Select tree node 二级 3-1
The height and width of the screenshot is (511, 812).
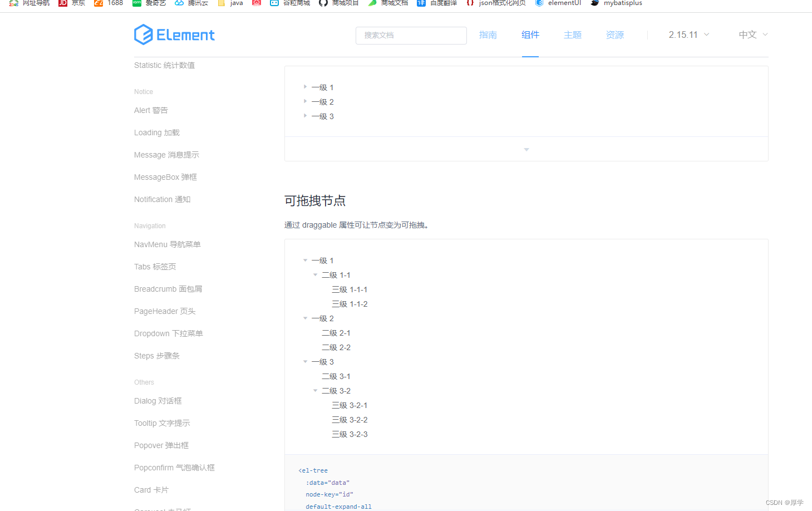point(336,376)
